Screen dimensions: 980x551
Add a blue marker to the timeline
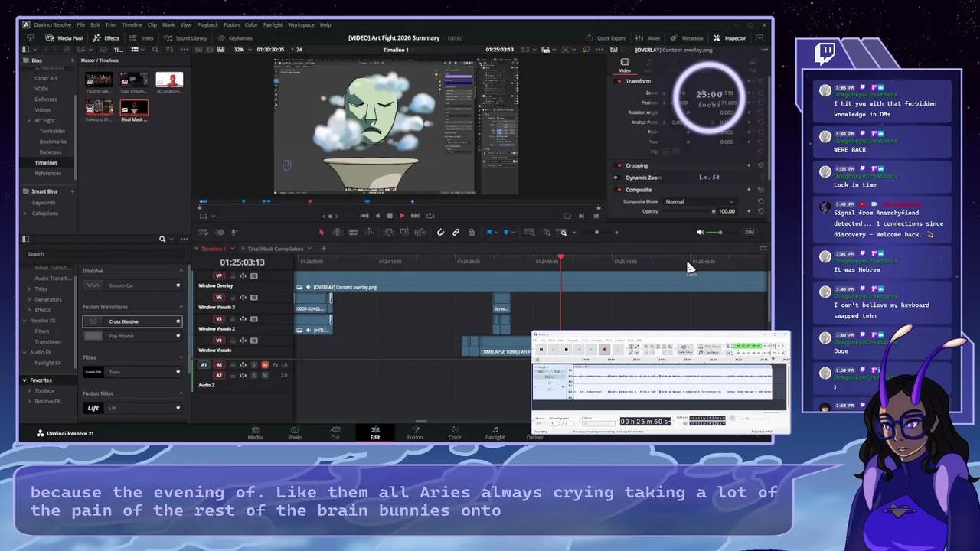point(506,233)
